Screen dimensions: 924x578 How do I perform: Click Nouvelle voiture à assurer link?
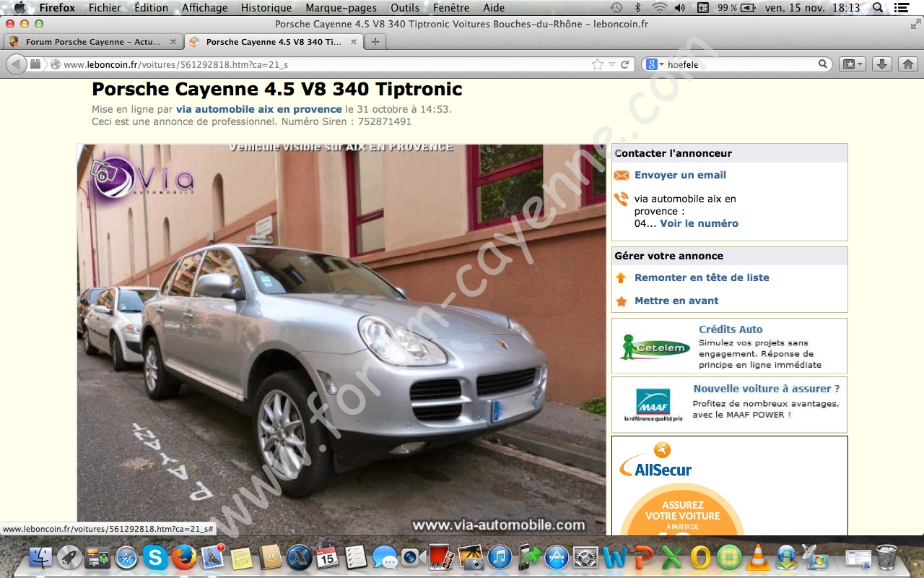click(x=767, y=389)
